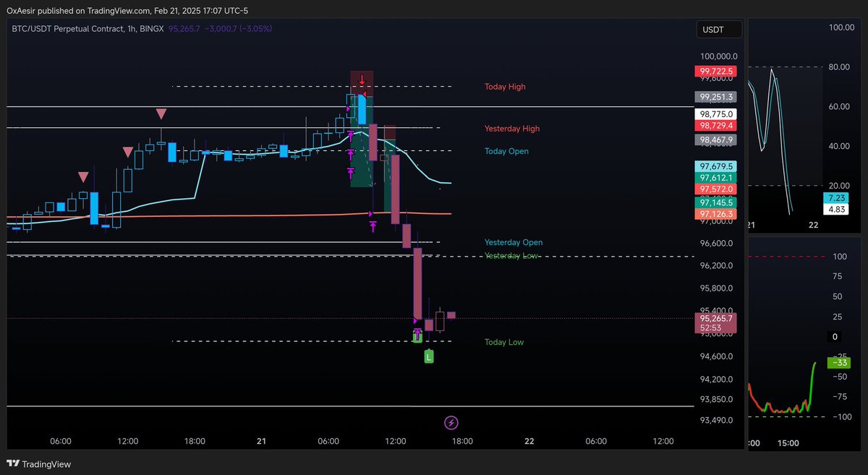Viewport: 868px width, 475px height.
Task: Click the TradingView logo
Action: pos(39,464)
